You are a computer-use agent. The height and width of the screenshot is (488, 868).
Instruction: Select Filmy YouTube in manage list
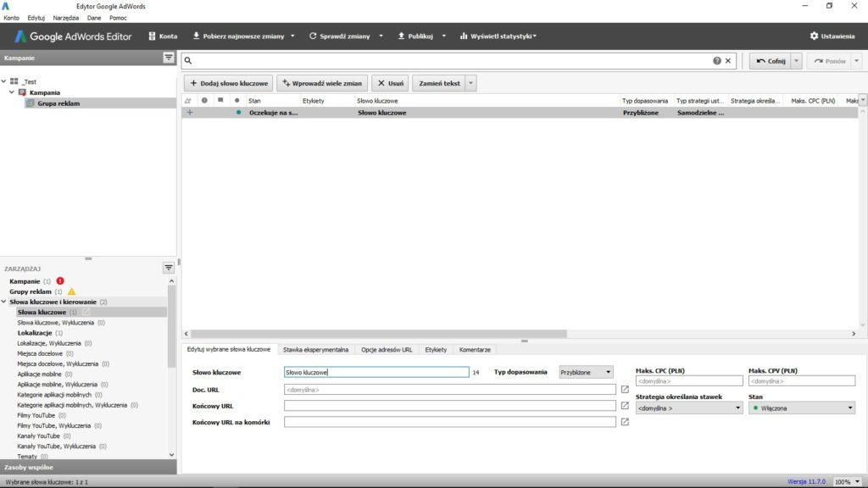(x=36, y=415)
